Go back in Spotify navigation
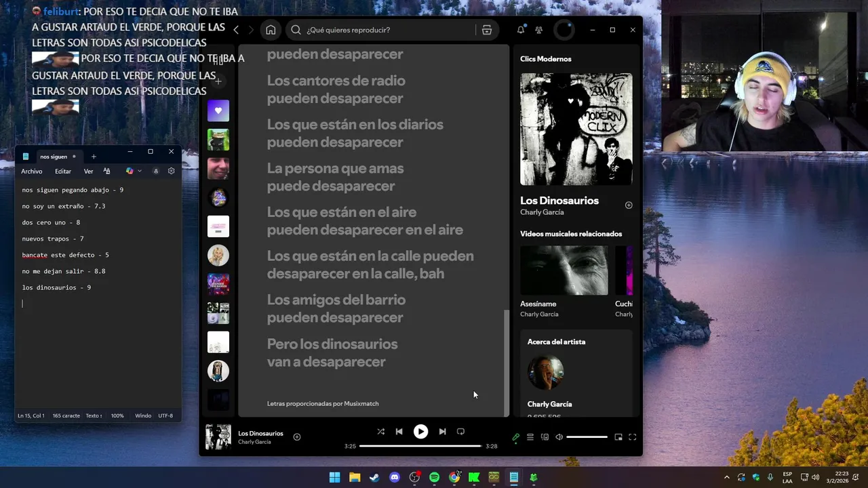Screen dimensions: 868x488 point(236,30)
